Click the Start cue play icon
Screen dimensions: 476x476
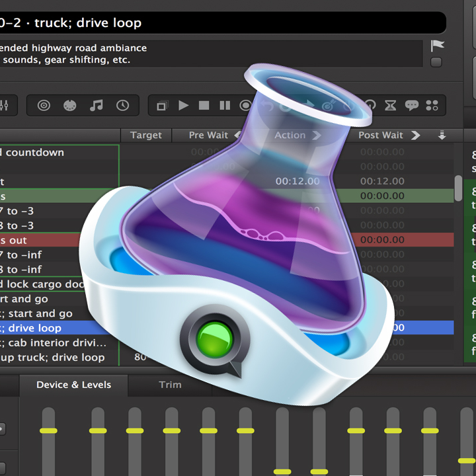tap(184, 105)
